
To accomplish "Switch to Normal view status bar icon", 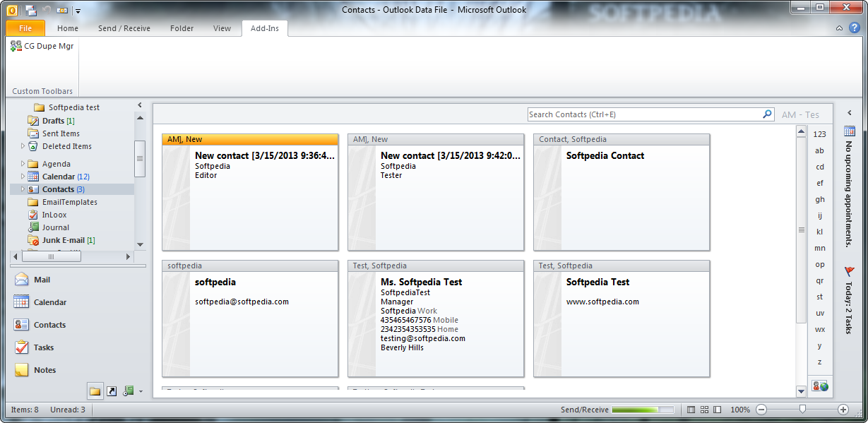I will [691, 410].
